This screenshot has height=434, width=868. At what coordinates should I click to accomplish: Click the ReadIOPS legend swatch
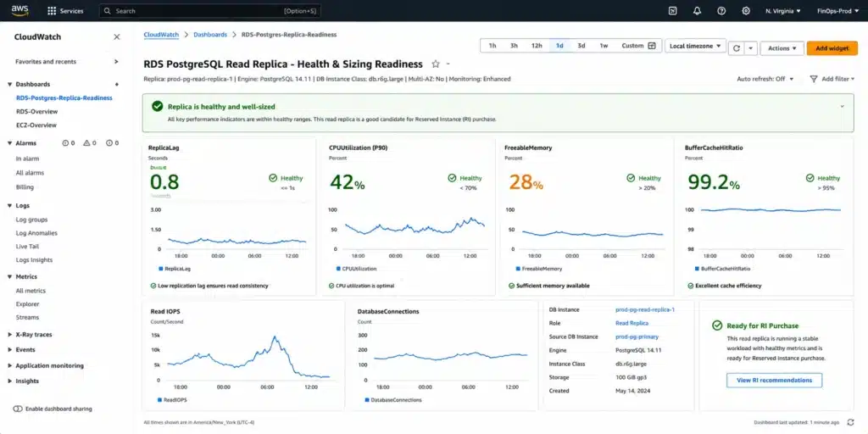160,400
